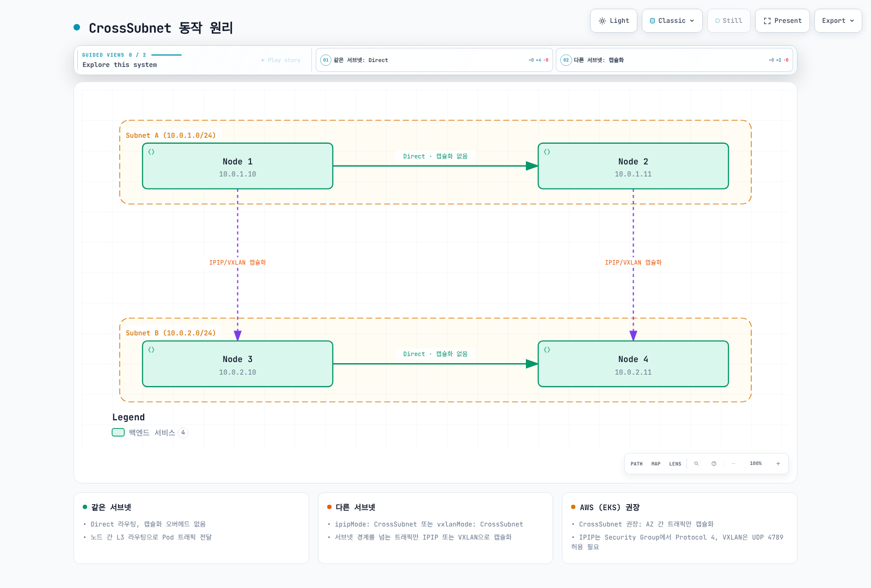Select the Node 4 box

[x=633, y=364]
